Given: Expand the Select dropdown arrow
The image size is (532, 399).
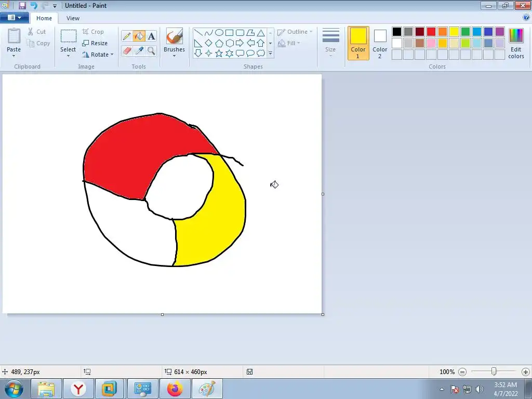Looking at the screenshot, I should tap(68, 56).
